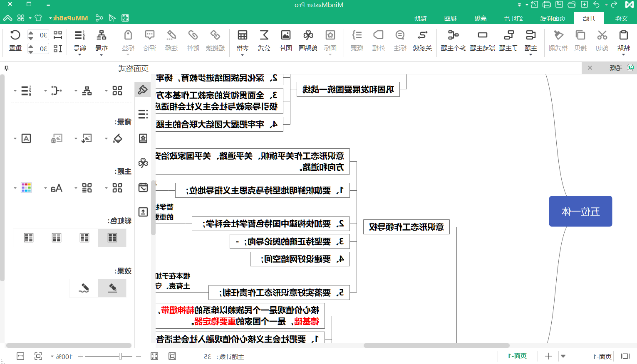Switch to Slideshow (幻灯片) tab
This screenshot has width=637, height=364.
(x=513, y=18)
